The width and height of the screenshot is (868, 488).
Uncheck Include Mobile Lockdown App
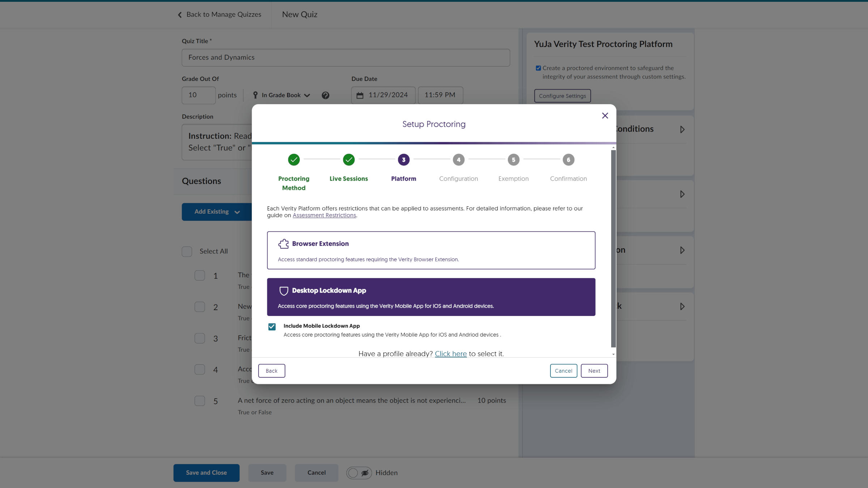272,327
